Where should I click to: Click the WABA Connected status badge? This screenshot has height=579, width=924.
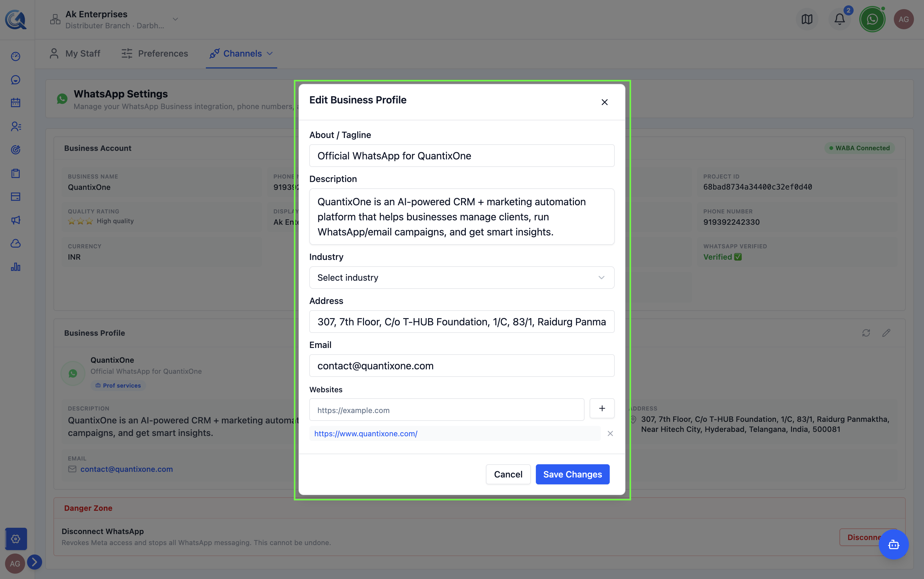[859, 148]
